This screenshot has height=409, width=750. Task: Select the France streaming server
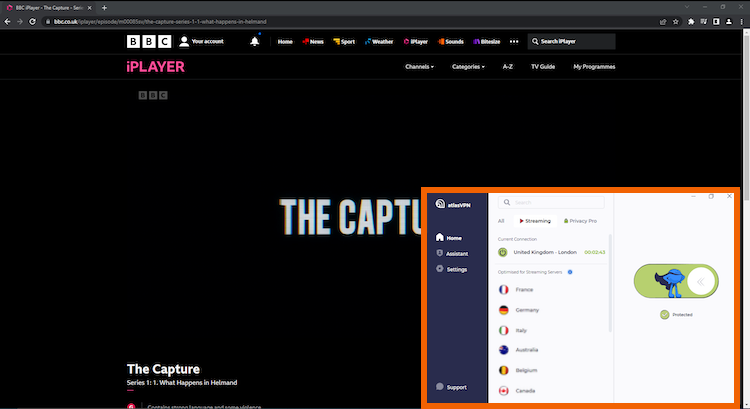524,289
